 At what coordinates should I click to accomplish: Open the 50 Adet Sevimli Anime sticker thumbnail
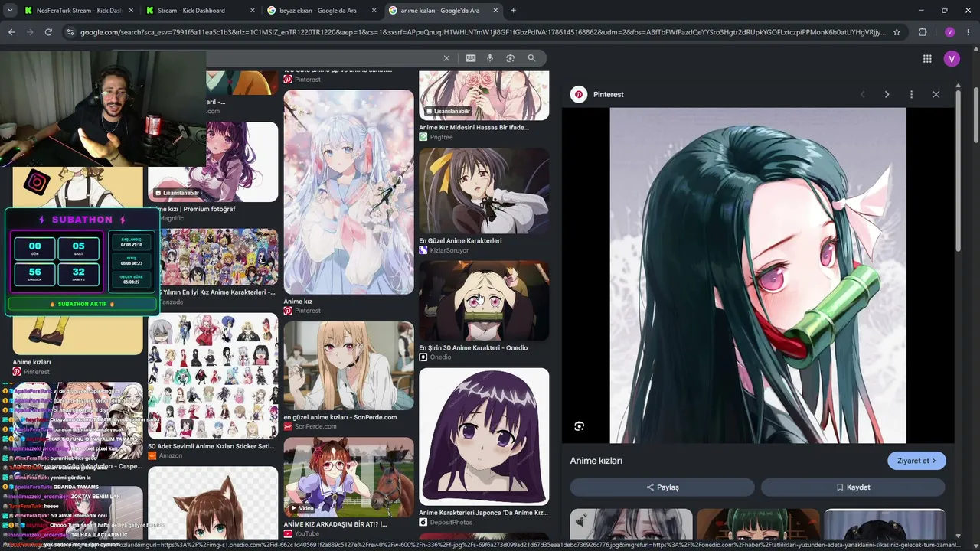(213, 376)
